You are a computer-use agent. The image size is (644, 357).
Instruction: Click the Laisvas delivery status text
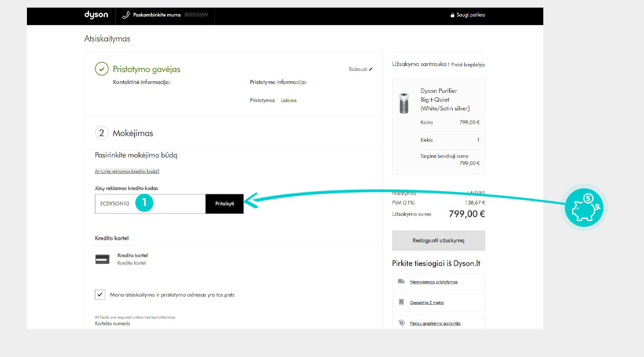point(289,100)
